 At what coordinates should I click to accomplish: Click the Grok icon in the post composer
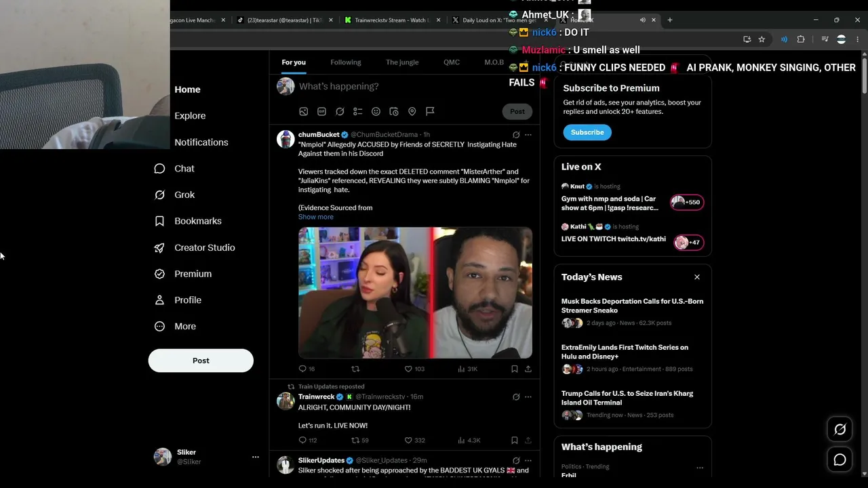340,111
